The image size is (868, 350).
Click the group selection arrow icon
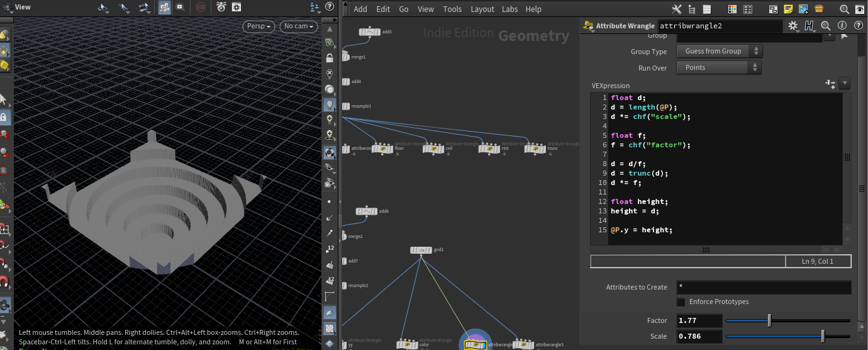click(844, 37)
